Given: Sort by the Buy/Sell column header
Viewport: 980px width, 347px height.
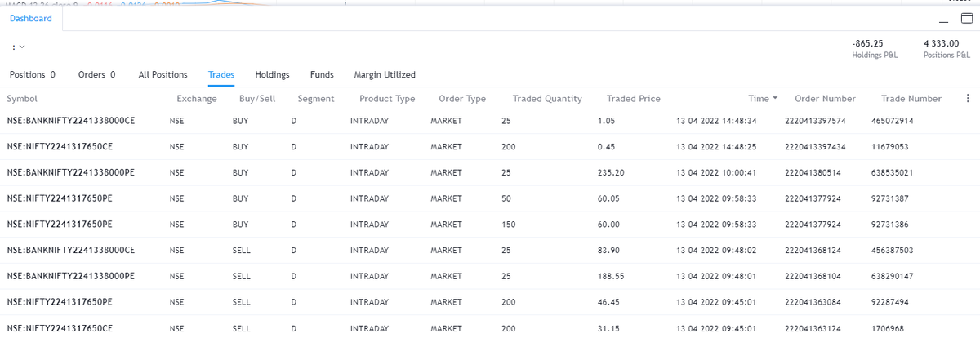Looking at the screenshot, I should click(x=256, y=99).
